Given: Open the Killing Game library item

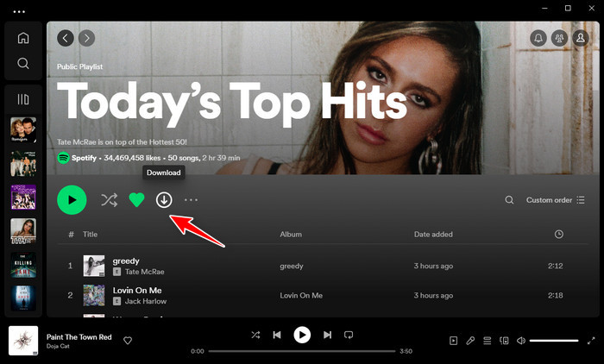Looking at the screenshot, I should pyautogui.click(x=23, y=265).
